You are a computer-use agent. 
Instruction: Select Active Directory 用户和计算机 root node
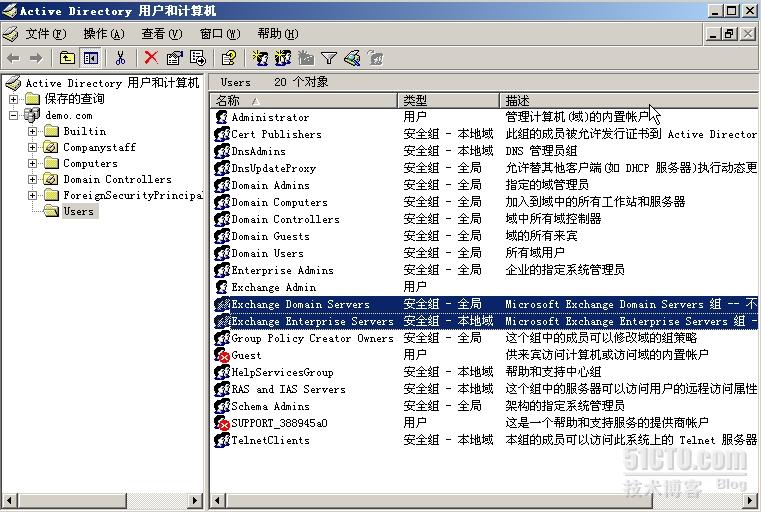tap(112, 83)
